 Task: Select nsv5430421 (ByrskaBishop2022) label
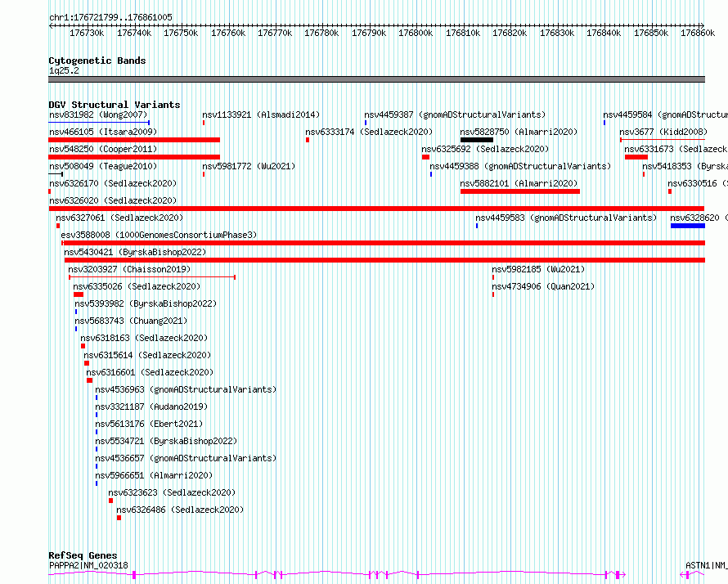click(x=135, y=252)
